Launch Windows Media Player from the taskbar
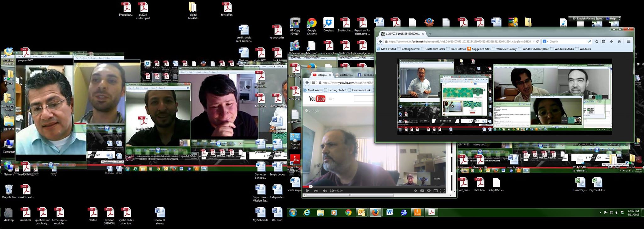This screenshot has width=644, height=229. click(x=334, y=213)
